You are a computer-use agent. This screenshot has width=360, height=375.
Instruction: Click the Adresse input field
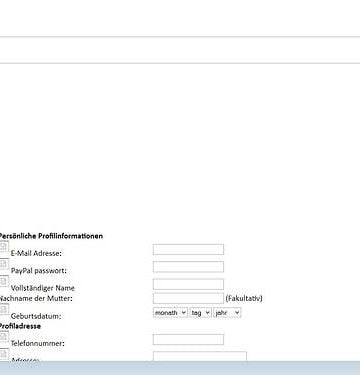200,356
